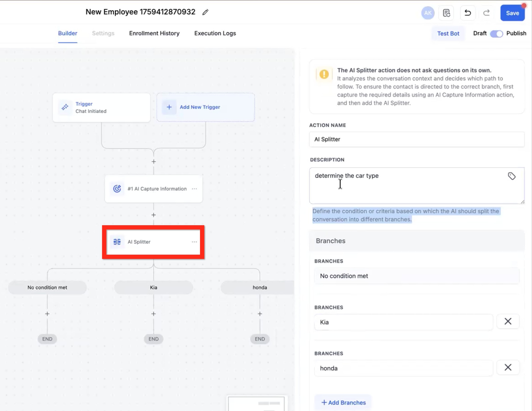This screenshot has width=532, height=411.
Task: Open the Execution Logs tab
Action: coord(215,33)
